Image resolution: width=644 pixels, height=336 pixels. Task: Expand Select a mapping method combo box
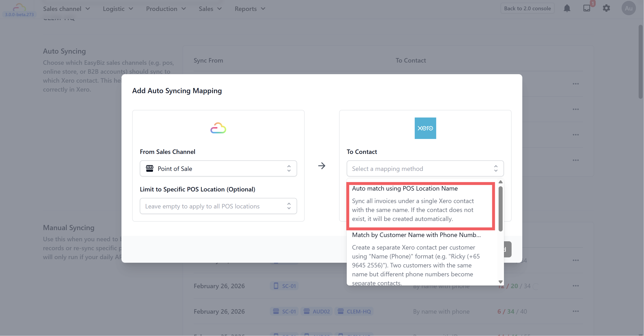click(x=425, y=168)
